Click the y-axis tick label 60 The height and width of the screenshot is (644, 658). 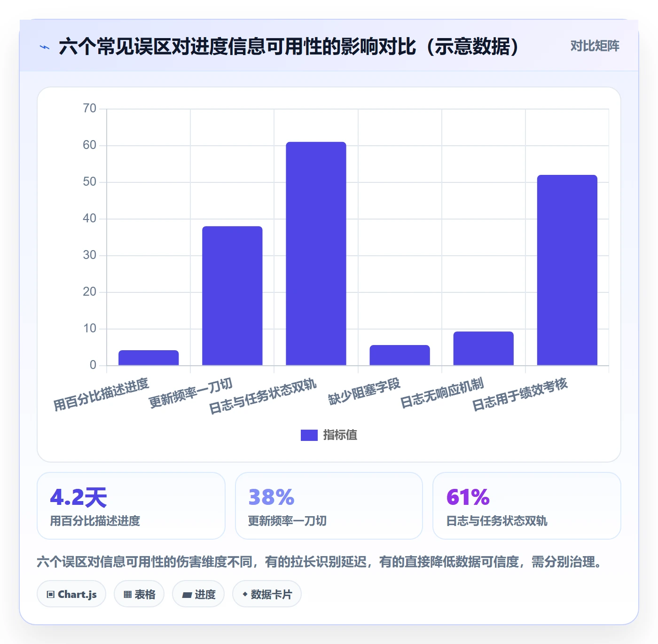click(x=89, y=145)
